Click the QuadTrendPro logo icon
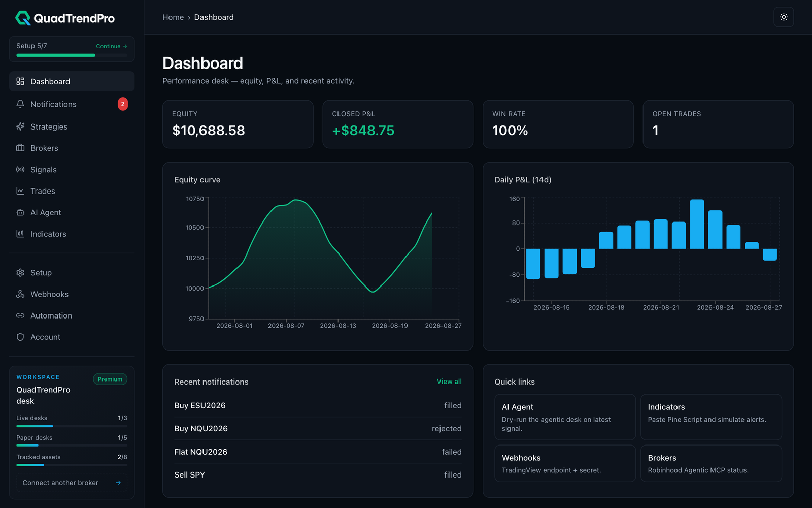 (23, 18)
